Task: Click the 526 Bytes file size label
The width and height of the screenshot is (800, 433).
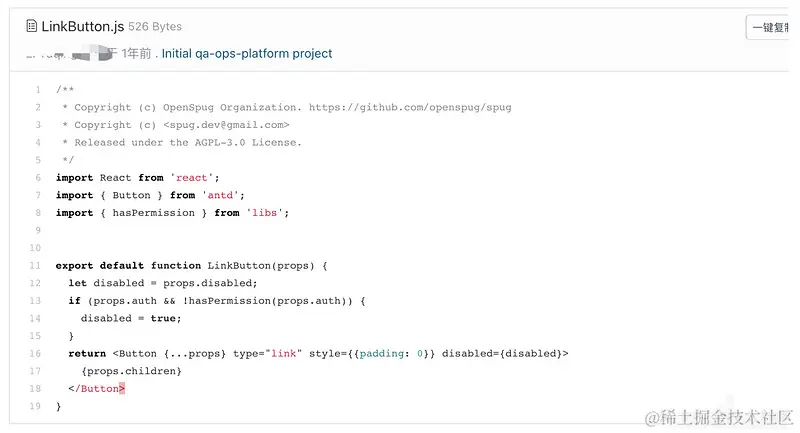Action: pyautogui.click(x=155, y=27)
